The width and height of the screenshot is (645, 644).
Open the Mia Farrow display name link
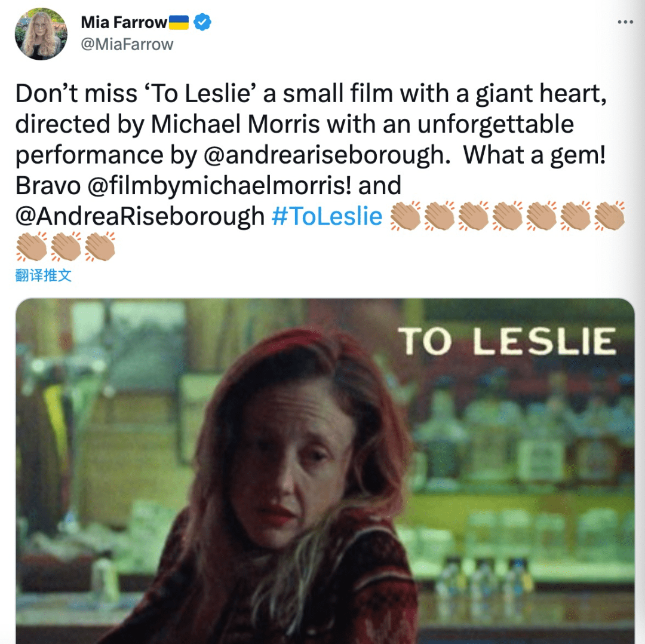[124, 22]
